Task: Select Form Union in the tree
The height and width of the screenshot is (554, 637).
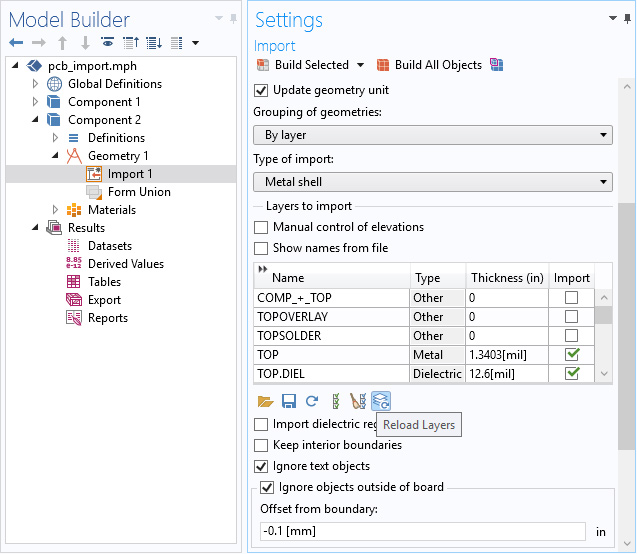Action: pyautogui.click(x=138, y=192)
